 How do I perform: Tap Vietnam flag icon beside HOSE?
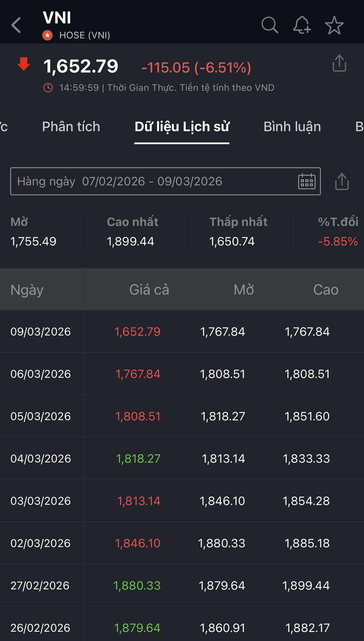[x=47, y=35]
